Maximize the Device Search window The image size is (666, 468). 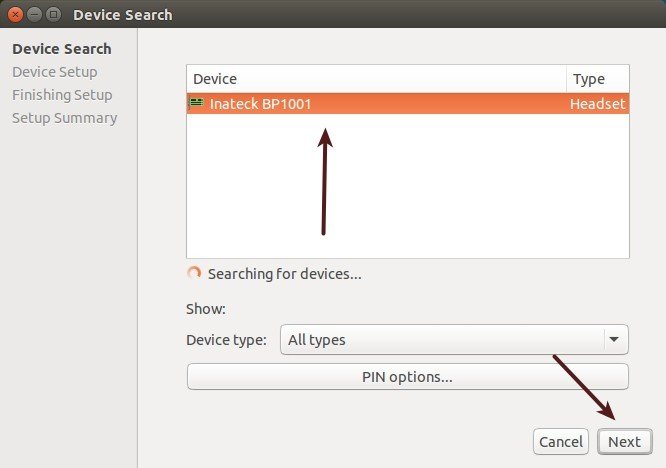click(53, 14)
